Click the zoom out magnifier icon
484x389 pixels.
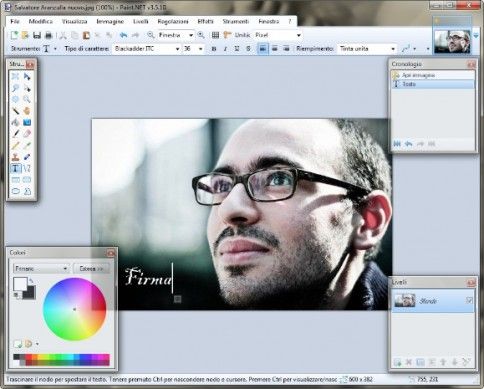point(151,35)
